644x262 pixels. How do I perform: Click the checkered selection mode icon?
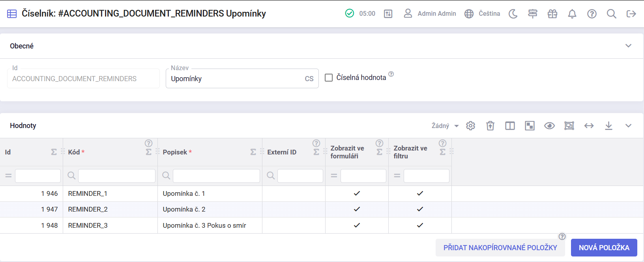pyautogui.click(x=530, y=126)
